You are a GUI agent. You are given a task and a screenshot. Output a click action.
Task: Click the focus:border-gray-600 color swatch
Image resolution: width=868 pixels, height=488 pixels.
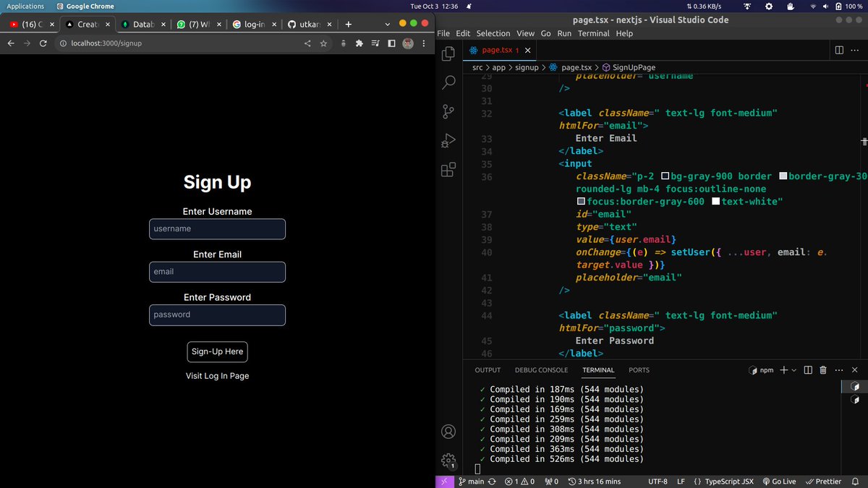click(581, 202)
